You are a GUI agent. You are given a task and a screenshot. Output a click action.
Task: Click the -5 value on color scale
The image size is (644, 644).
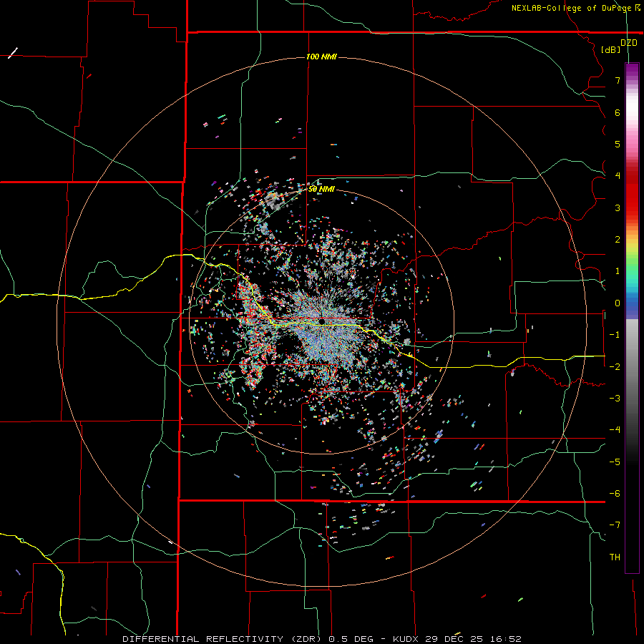(x=615, y=462)
